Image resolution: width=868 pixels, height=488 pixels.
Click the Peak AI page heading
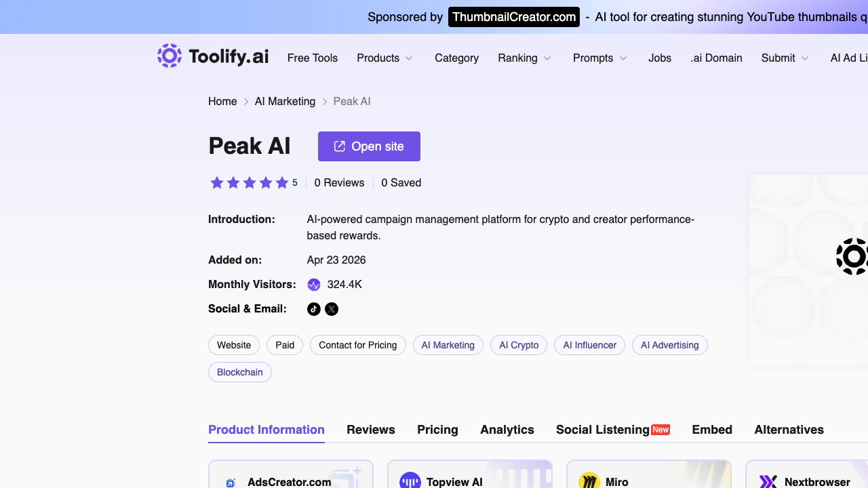[250, 146]
